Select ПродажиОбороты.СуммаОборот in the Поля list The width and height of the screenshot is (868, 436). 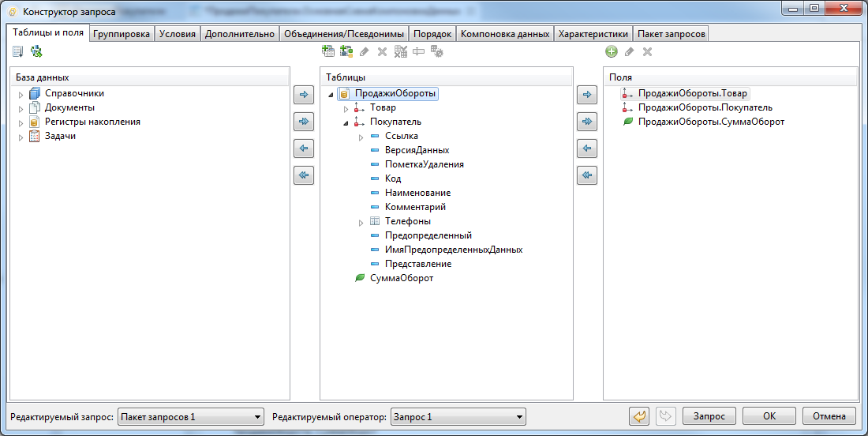[711, 122]
